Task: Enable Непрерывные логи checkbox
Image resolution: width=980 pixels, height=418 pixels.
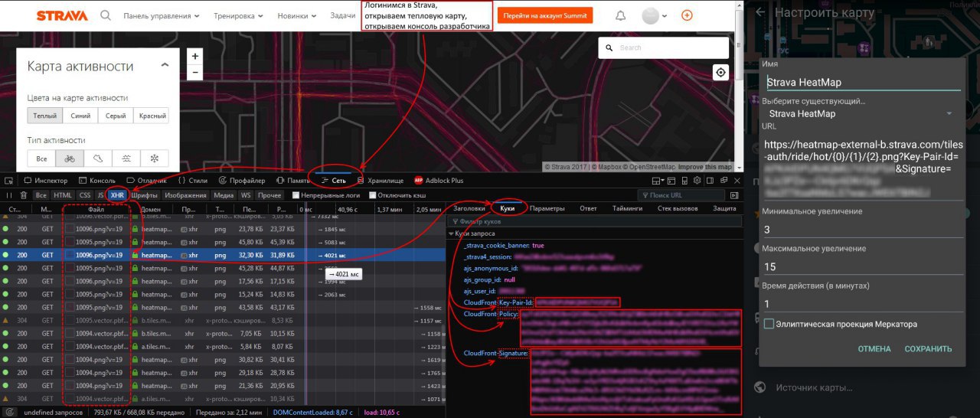Action: point(296,195)
